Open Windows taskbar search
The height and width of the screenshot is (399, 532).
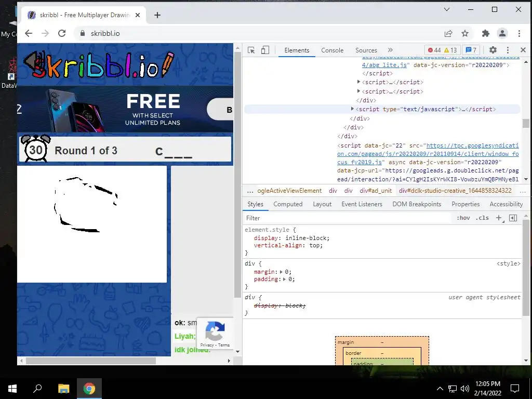tap(37, 389)
